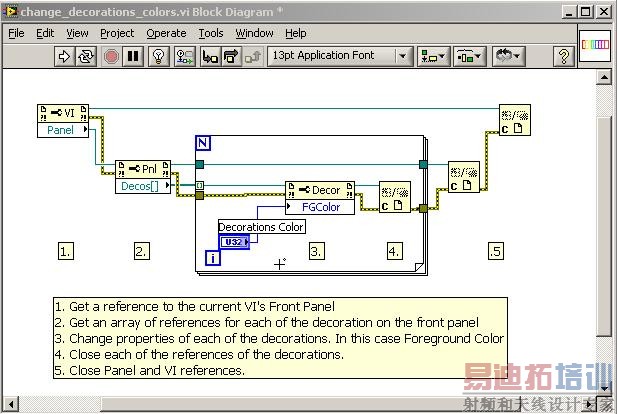Click the Run arrow button
This screenshot has height=414, width=617.
tap(65, 57)
